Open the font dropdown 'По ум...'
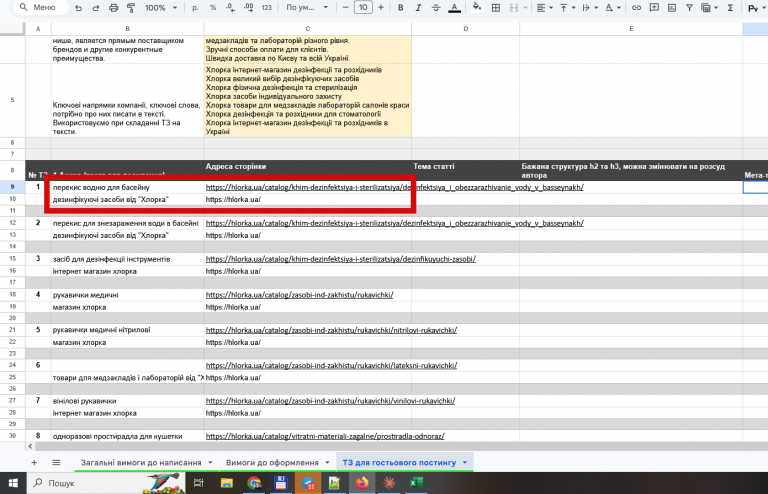The image size is (768, 494). (x=307, y=8)
